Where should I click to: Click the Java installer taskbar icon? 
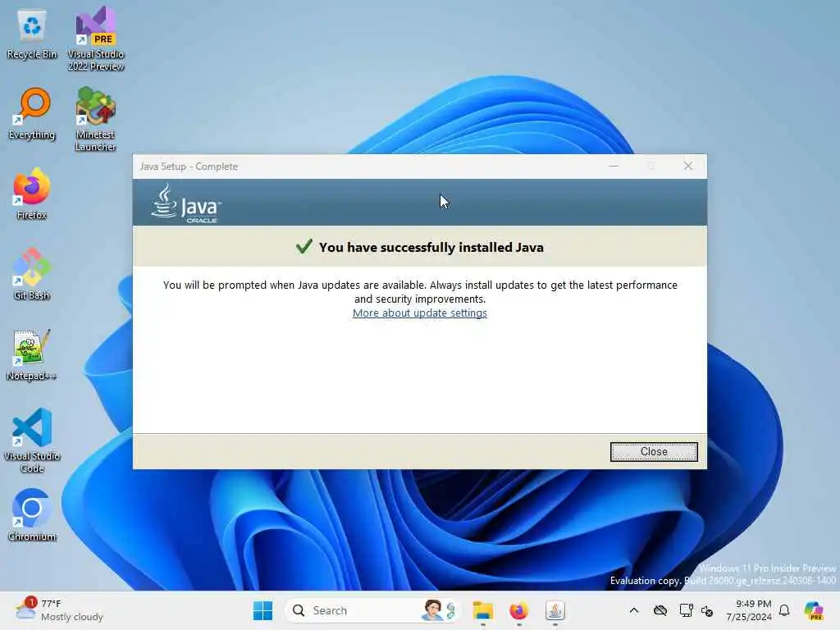click(x=555, y=610)
